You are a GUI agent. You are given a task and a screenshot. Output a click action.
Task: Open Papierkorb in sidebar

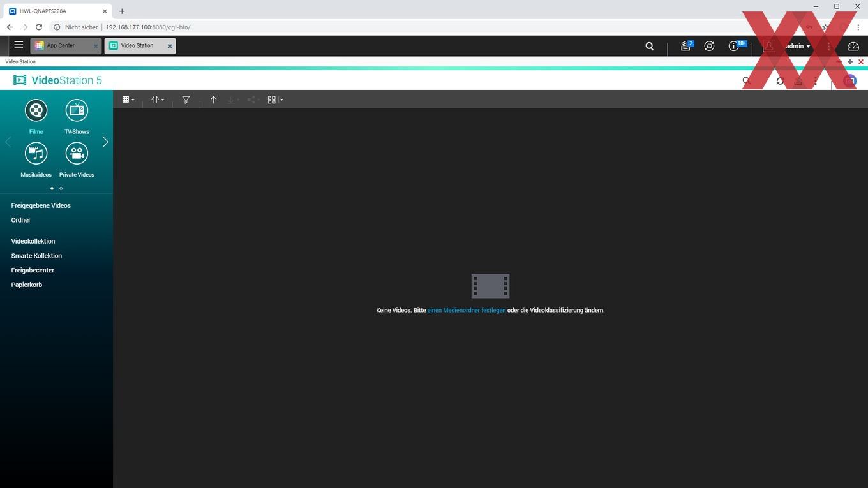click(x=26, y=285)
